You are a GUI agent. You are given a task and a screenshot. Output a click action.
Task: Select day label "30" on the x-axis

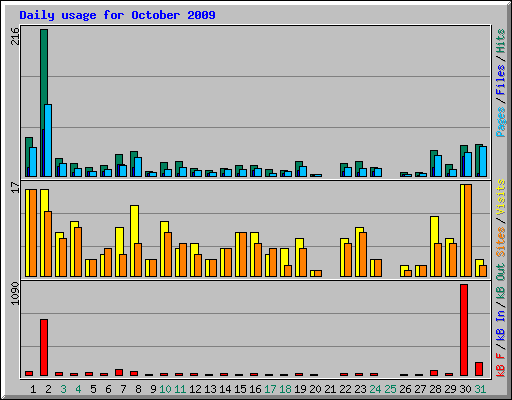(465, 389)
